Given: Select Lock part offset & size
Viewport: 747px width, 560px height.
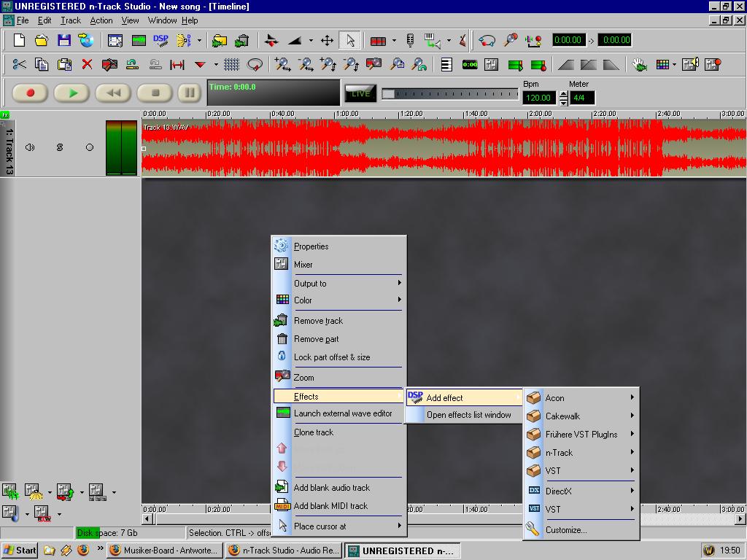Looking at the screenshot, I should (338, 357).
